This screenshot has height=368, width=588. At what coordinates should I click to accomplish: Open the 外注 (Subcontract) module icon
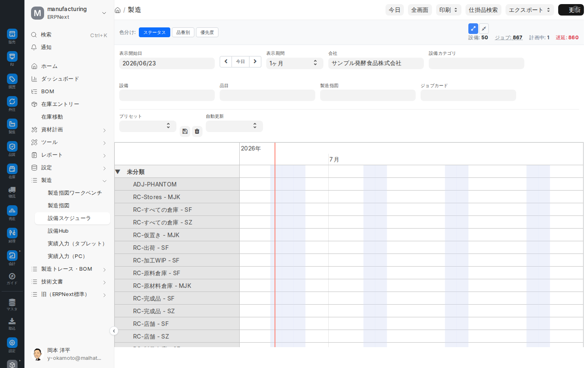[x=12, y=101]
